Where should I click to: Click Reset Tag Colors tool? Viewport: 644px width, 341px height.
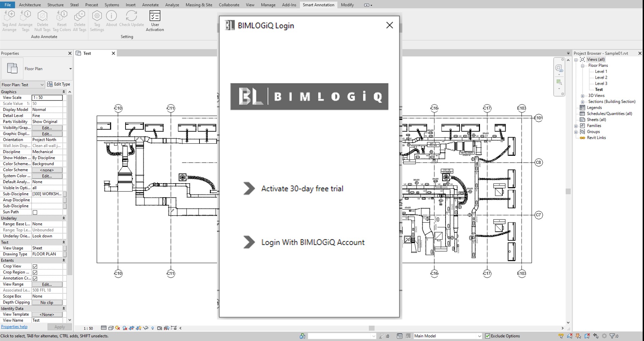pyautogui.click(x=62, y=21)
